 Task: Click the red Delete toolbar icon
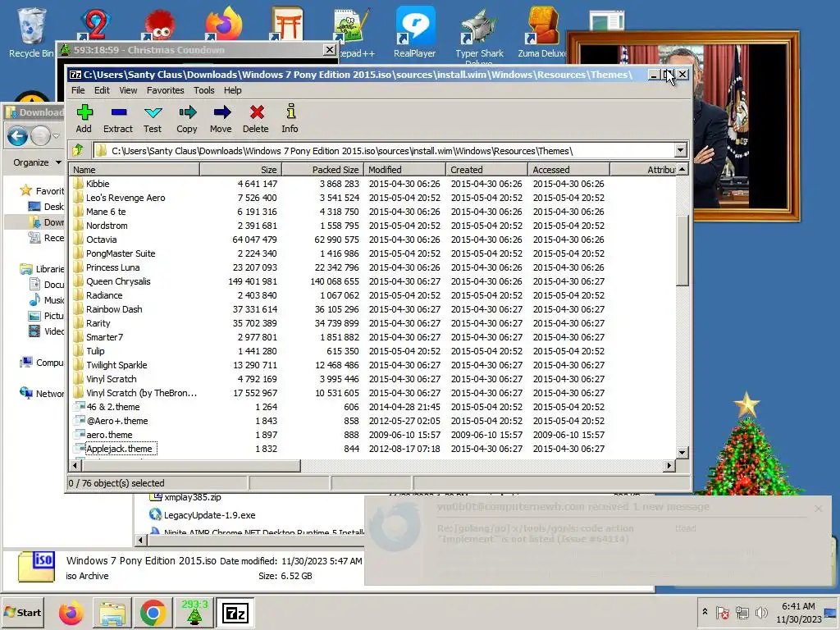(x=256, y=118)
